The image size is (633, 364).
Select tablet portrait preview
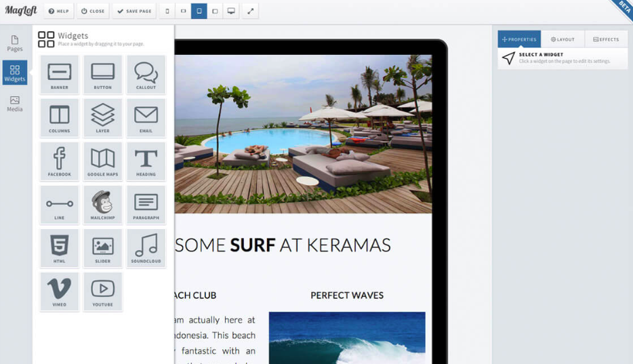(x=199, y=12)
